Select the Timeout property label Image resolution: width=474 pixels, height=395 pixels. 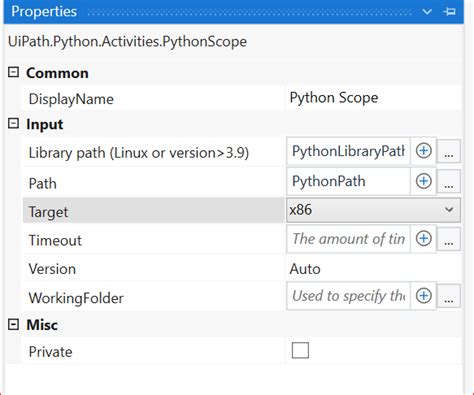coord(55,240)
